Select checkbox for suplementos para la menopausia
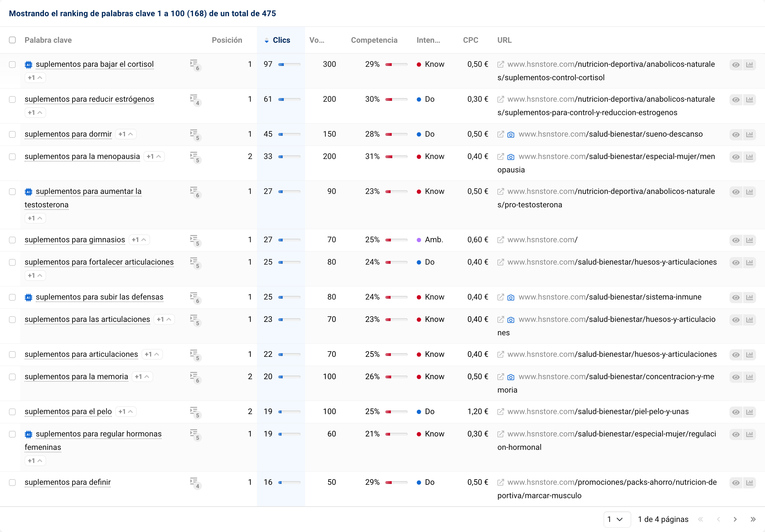Image resolution: width=765 pixels, height=532 pixels. click(x=12, y=156)
